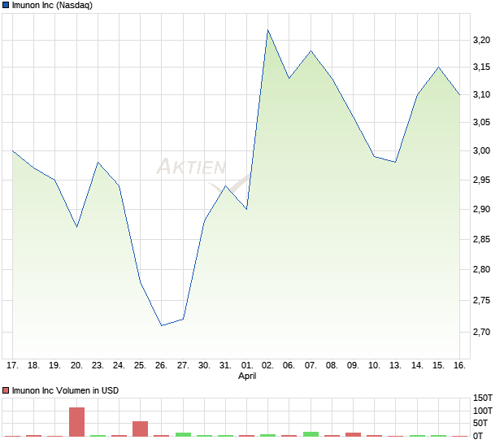Click the blue Imunon Inc legend square
Viewport: 504px width, 444px height.
(x=6, y=5)
